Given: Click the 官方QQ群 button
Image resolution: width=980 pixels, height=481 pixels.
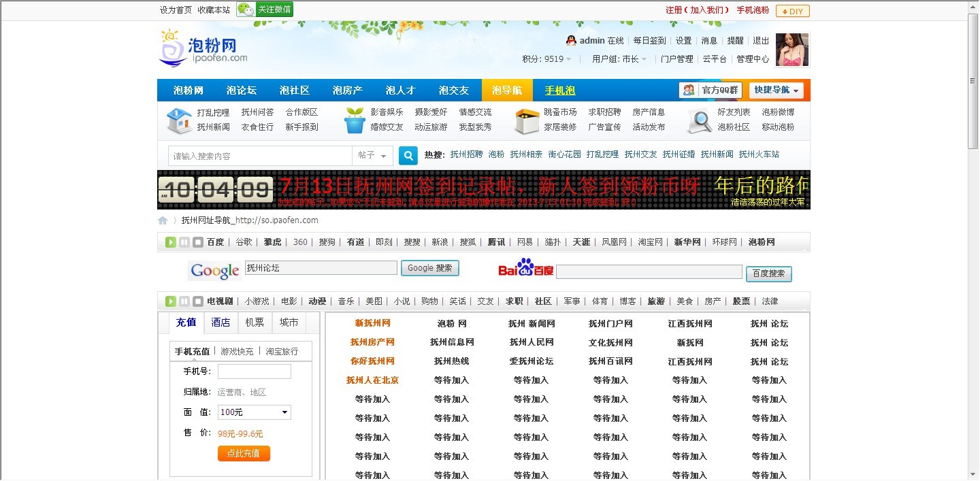Looking at the screenshot, I should [710, 90].
